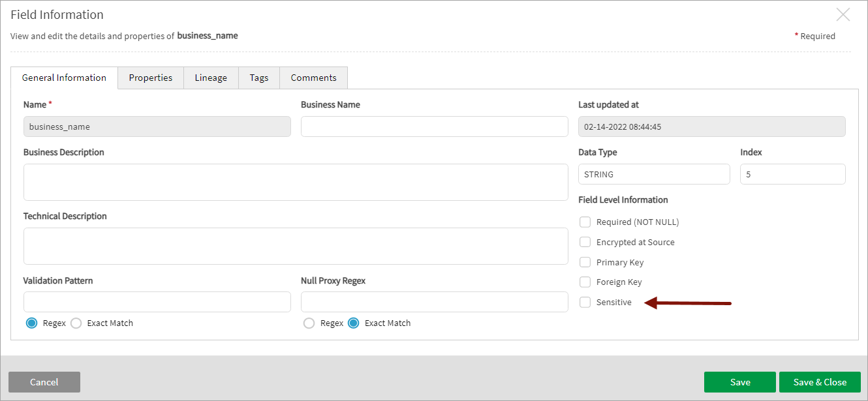The width and height of the screenshot is (868, 401).
Task: Tick the Foreign Key checkbox
Action: tap(585, 282)
